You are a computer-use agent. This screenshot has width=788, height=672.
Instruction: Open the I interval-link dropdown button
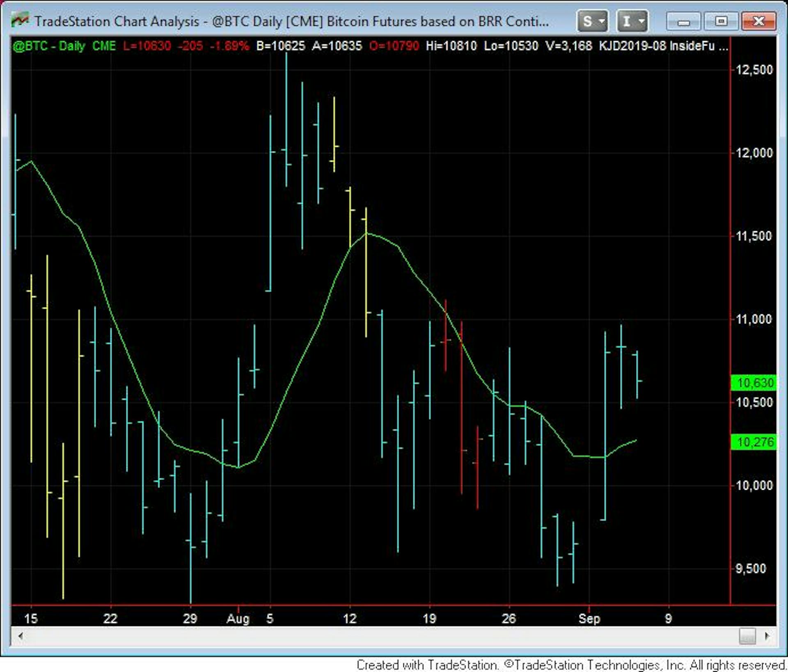pyautogui.click(x=632, y=21)
